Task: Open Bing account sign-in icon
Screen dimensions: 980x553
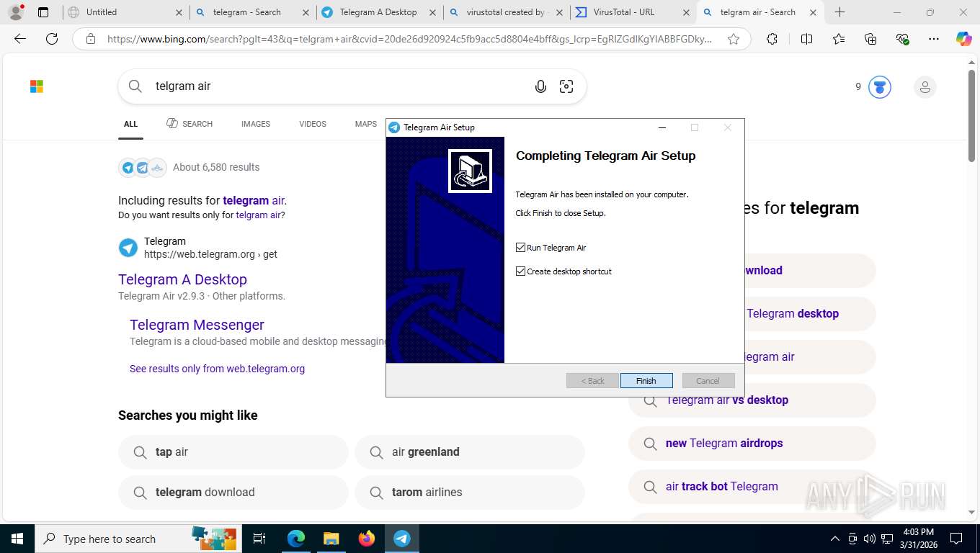Action: coord(925,87)
